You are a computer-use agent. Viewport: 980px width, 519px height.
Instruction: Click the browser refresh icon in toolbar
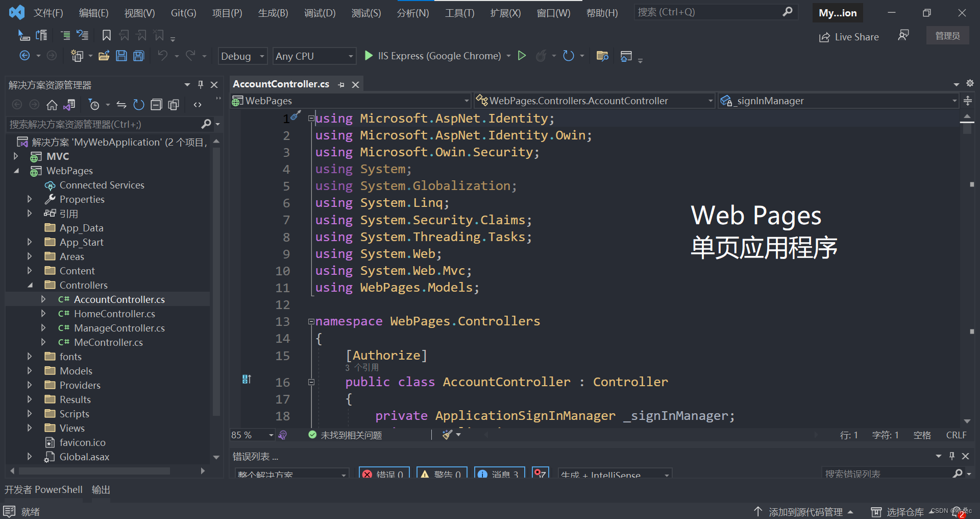(x=568, y=56)
